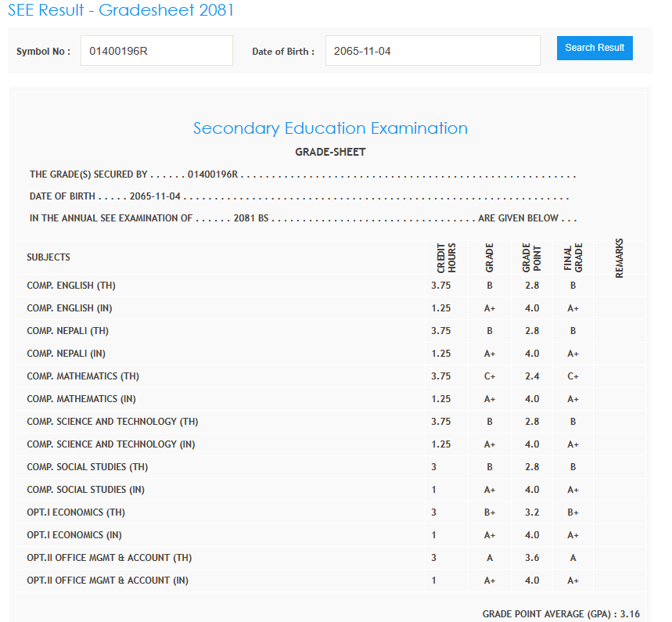Click the SEE Result Gradesheet 2081 heading
This screenshot has width=672, height=622.
click(121, 10)
